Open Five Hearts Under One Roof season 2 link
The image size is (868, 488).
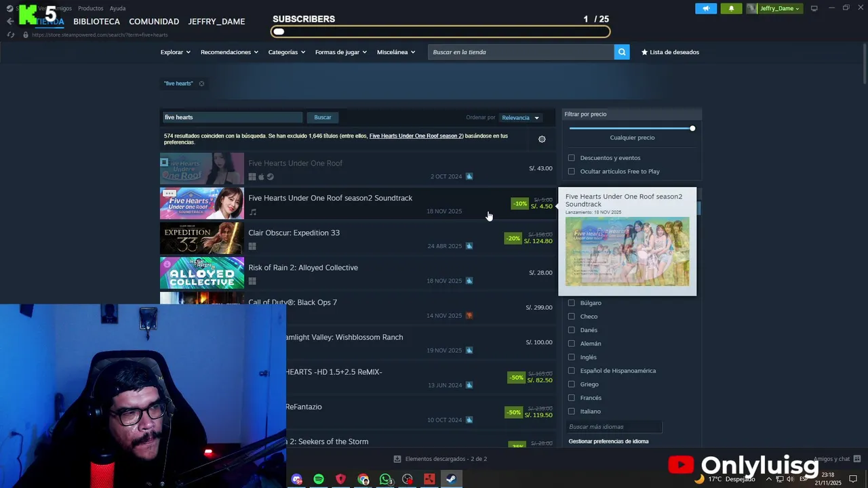416,136
